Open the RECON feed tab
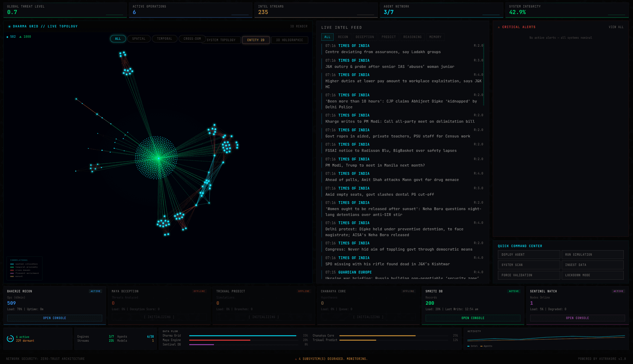The width and height of the screenshot is (633, 364). tap(343, 37)
